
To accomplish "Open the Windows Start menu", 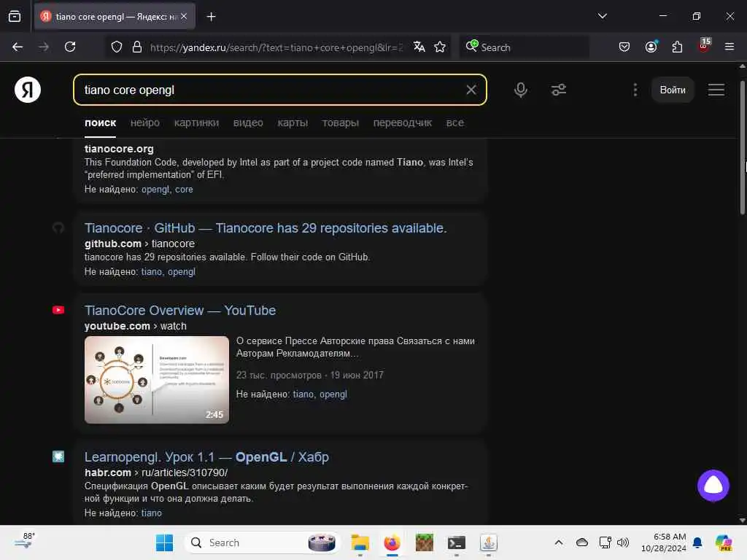I will tap(164, 542).
